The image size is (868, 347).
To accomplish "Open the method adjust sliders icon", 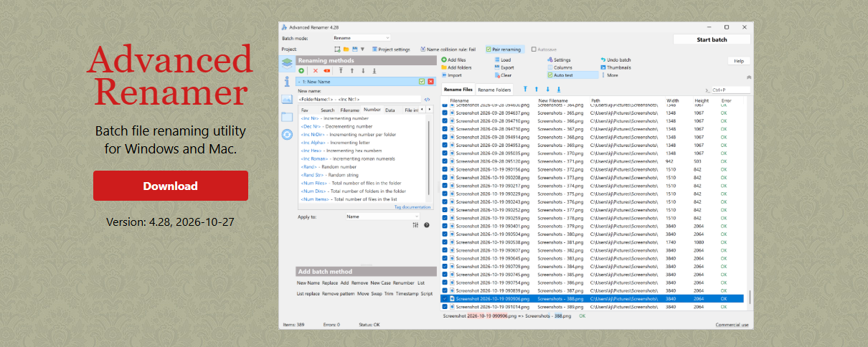I will [416, 225].
